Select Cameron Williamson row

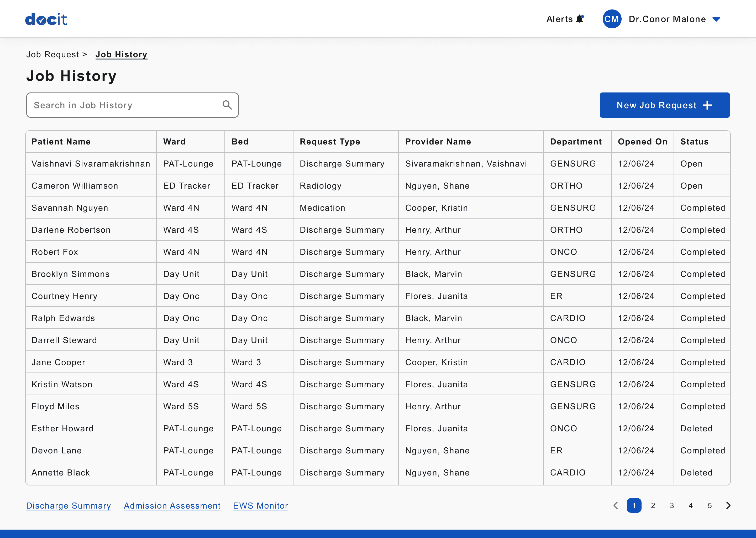click(x=75, y=185)
